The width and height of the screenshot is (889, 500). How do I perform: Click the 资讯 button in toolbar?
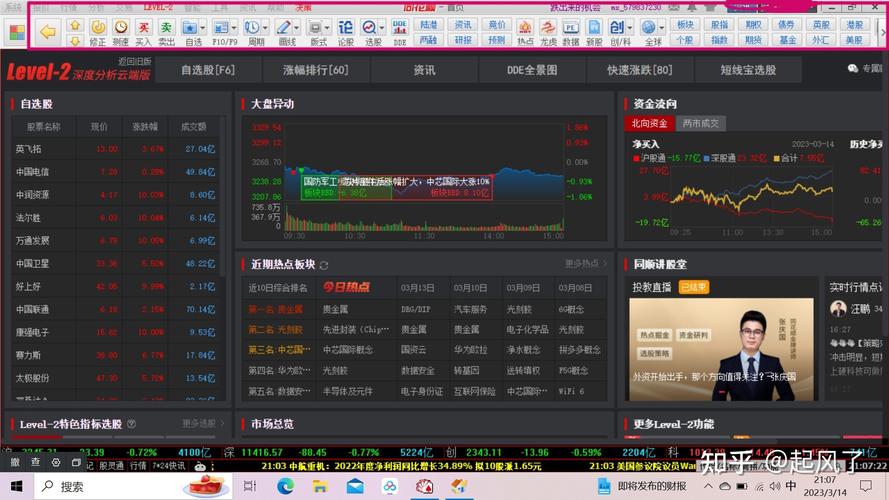click(x=463, y=24)
